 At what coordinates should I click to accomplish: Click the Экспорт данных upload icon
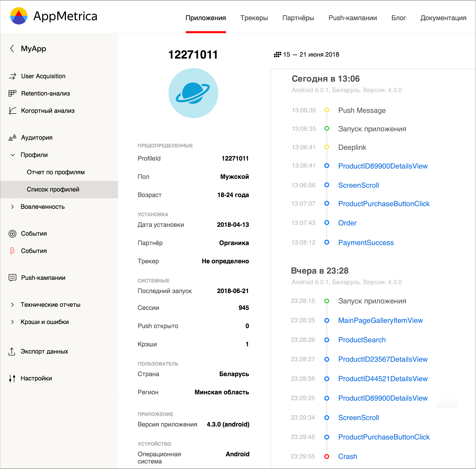pyautogui.click(x=12, y=351)
